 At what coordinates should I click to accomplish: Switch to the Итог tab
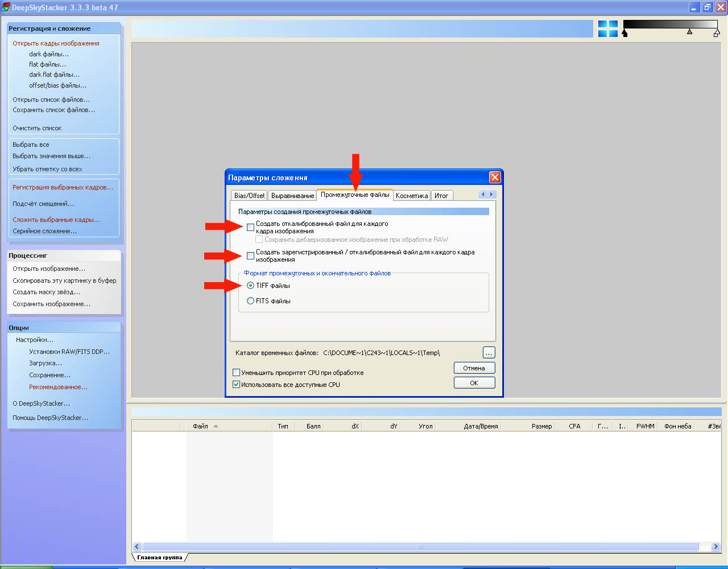[x=441, y=196]
